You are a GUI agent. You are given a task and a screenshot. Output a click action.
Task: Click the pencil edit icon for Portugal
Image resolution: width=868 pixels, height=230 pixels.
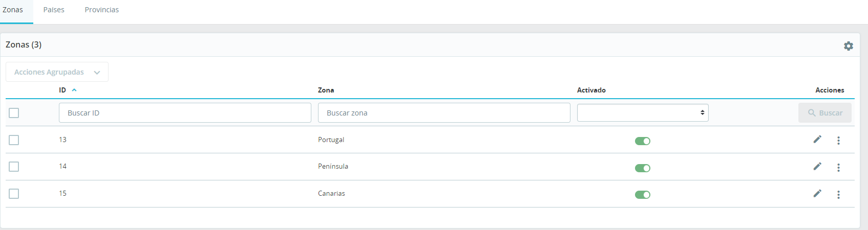point(817,140)
